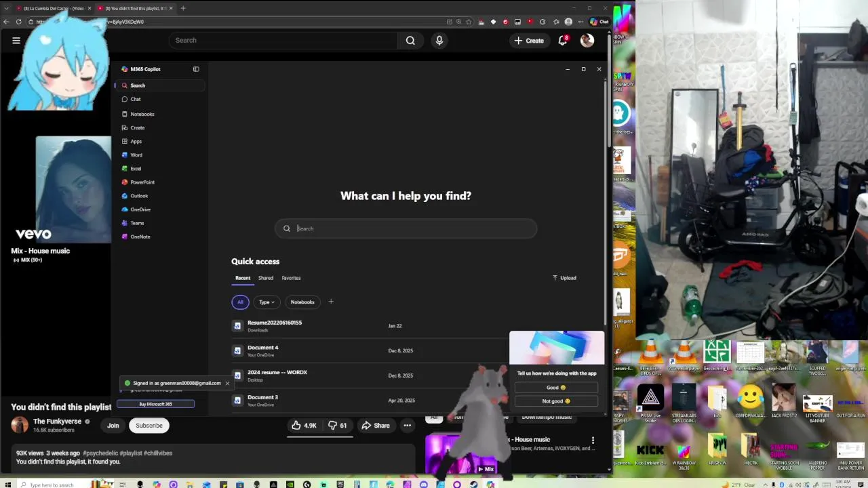Image resolution: width=868 pixels, height=488 pixels.
Task: Select the All filter chip
Action: pyautogui.click(x=240, y=302)
